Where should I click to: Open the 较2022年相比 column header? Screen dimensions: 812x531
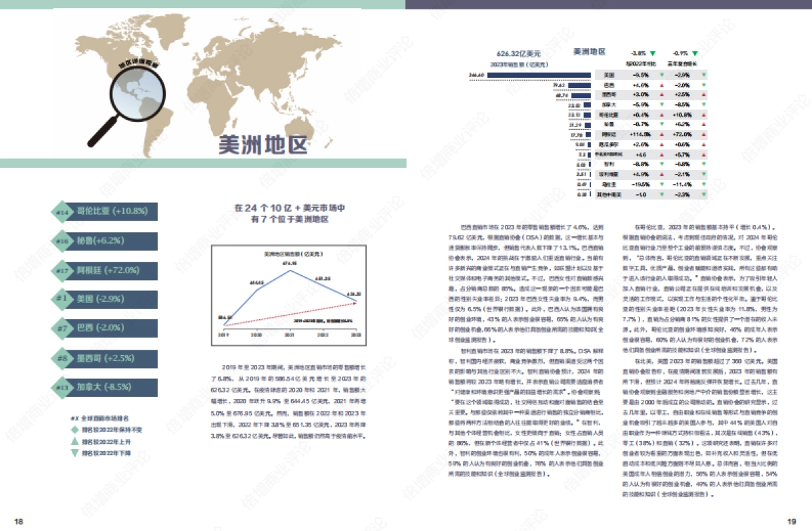coord(641,64)
